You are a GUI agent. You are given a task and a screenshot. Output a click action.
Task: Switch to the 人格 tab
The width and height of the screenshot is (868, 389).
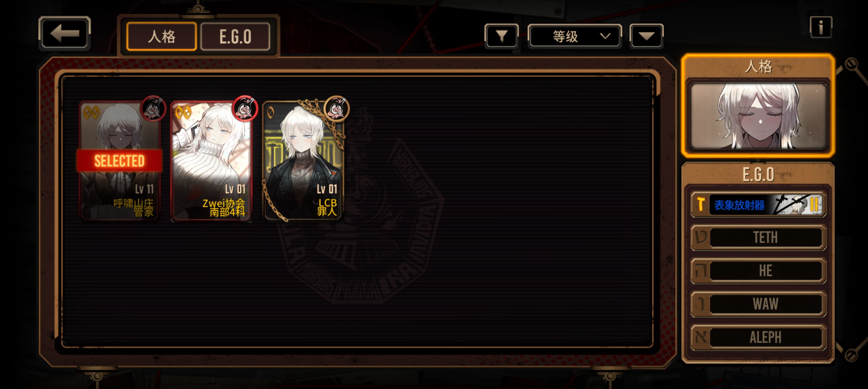coord(161,36)
